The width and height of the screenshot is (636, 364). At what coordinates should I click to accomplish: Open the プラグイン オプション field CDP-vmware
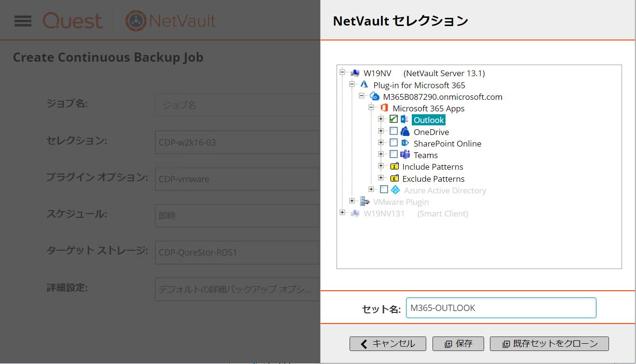(x=238, y=179)
